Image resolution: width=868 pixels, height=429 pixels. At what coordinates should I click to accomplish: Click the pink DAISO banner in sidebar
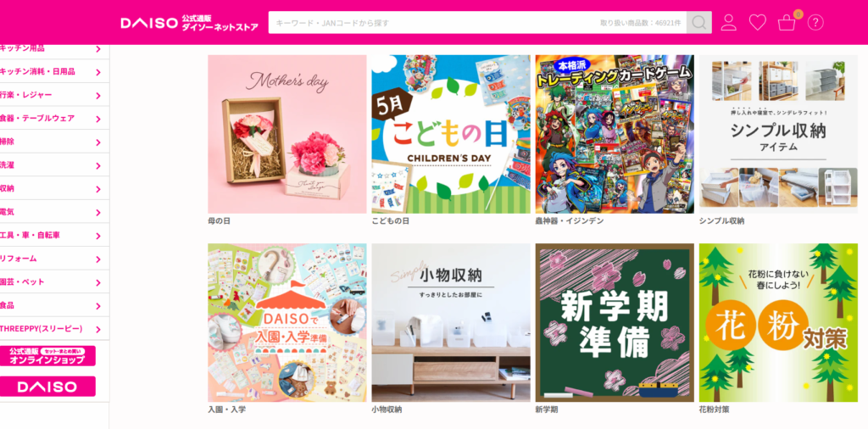click(47, 387)
